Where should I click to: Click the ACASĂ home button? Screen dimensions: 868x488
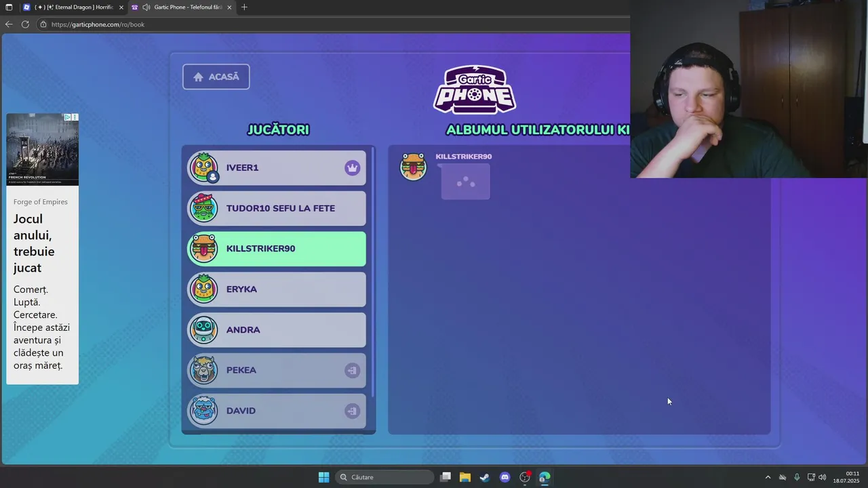click(216, 77)
